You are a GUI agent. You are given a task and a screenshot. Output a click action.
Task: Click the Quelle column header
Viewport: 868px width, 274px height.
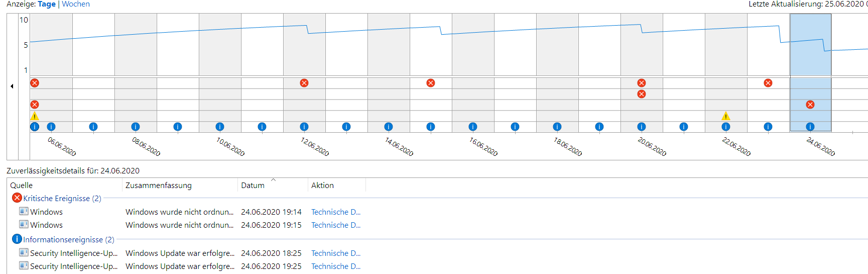click(x=22, y=186)
